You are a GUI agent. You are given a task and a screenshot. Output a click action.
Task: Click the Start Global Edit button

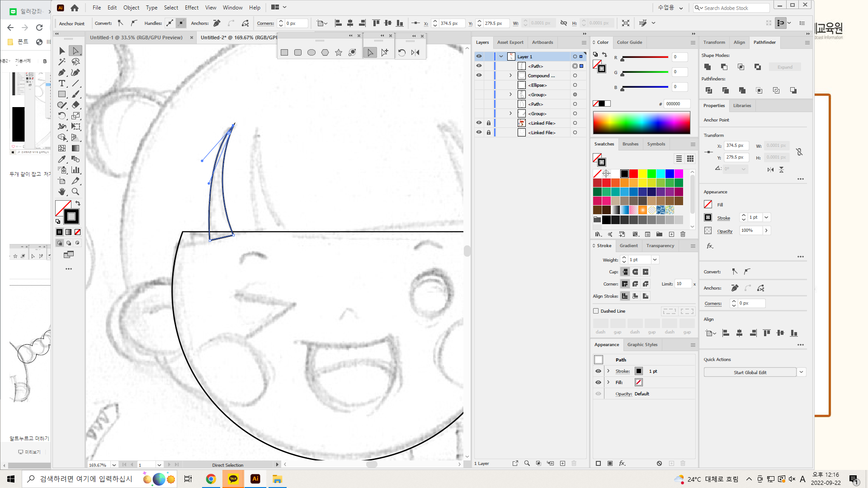[x=750, y=372]
